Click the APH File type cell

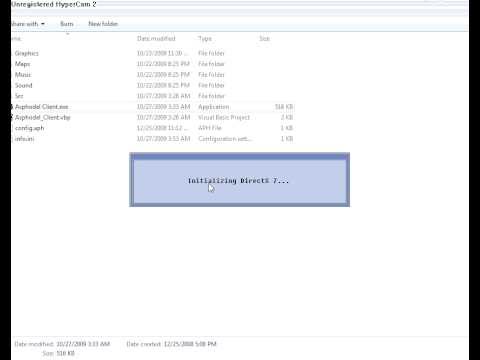coord(210,128)
